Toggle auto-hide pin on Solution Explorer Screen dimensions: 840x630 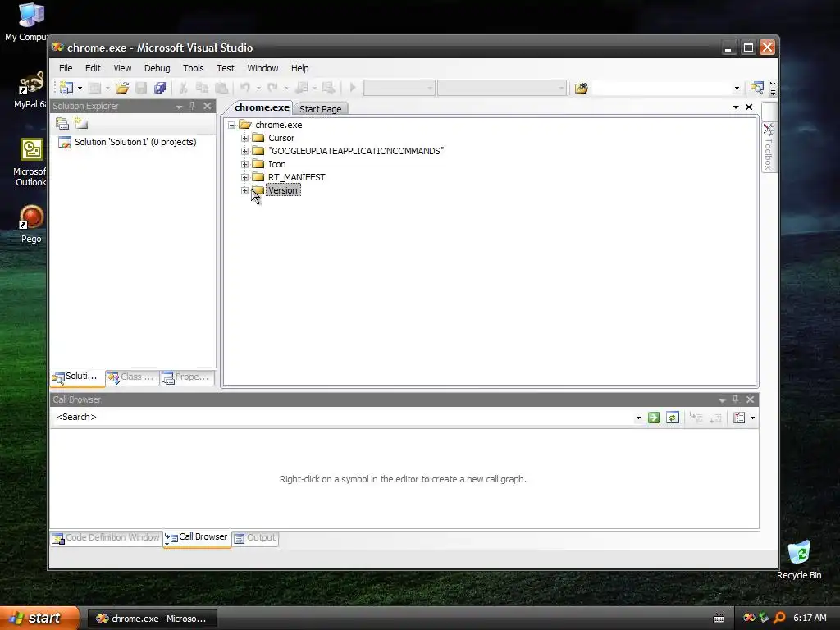pos(192,106)
